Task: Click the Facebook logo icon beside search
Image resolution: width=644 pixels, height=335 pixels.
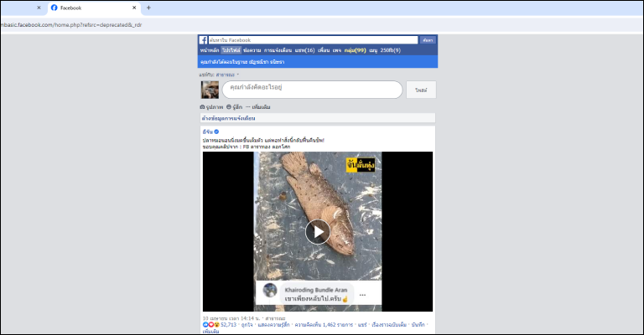Action: (203, 40)
